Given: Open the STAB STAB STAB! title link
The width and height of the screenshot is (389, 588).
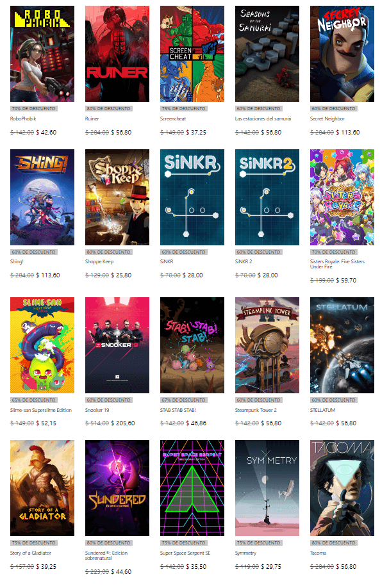Looking at the screenshot, I should (178, 410).
